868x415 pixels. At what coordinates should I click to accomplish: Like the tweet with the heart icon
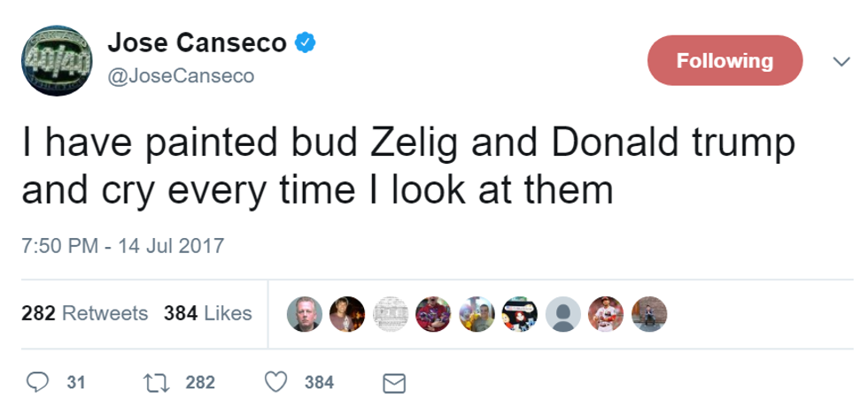(278, 382)
